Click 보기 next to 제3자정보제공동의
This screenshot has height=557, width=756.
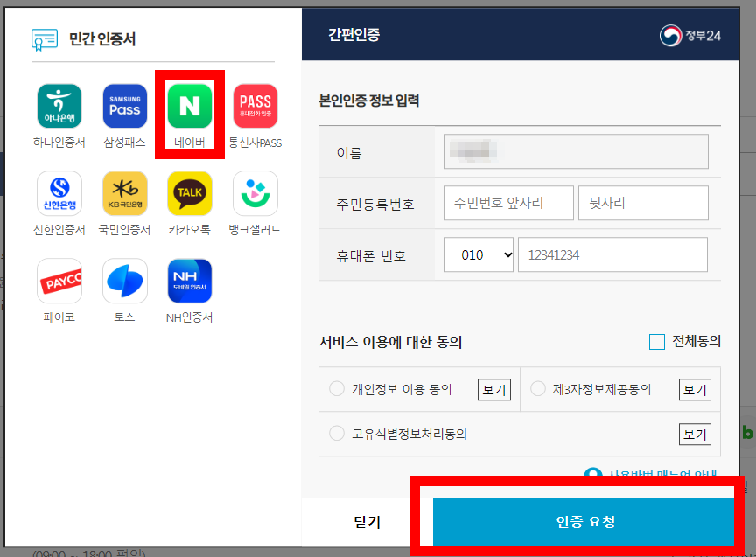click(695, 389)
